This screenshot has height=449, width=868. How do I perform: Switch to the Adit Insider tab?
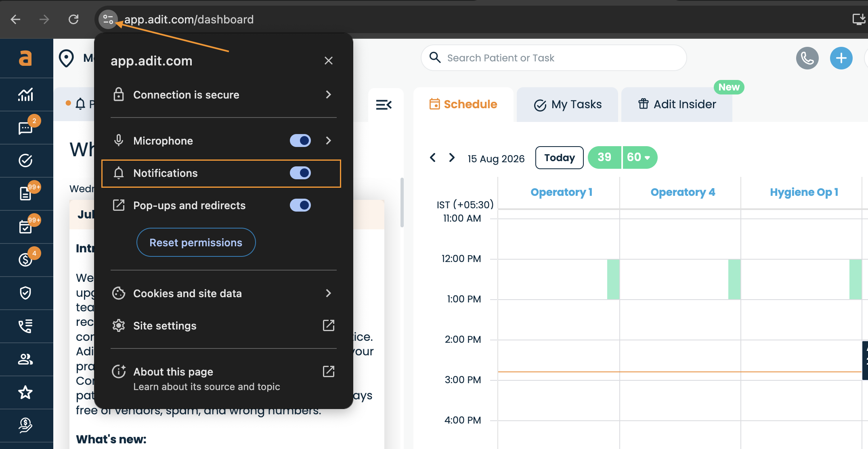[677, 105]
